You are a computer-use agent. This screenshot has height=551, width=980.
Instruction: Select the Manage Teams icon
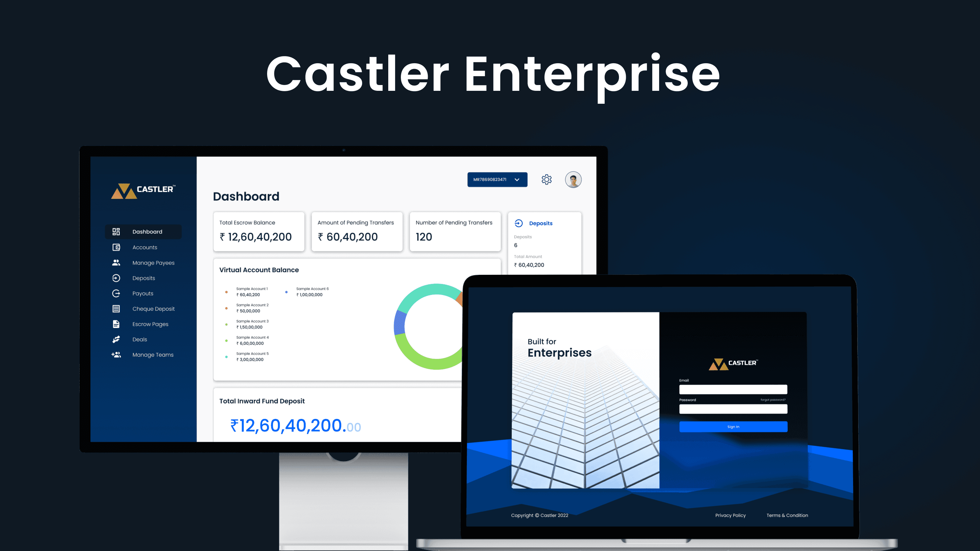point(116,354)
